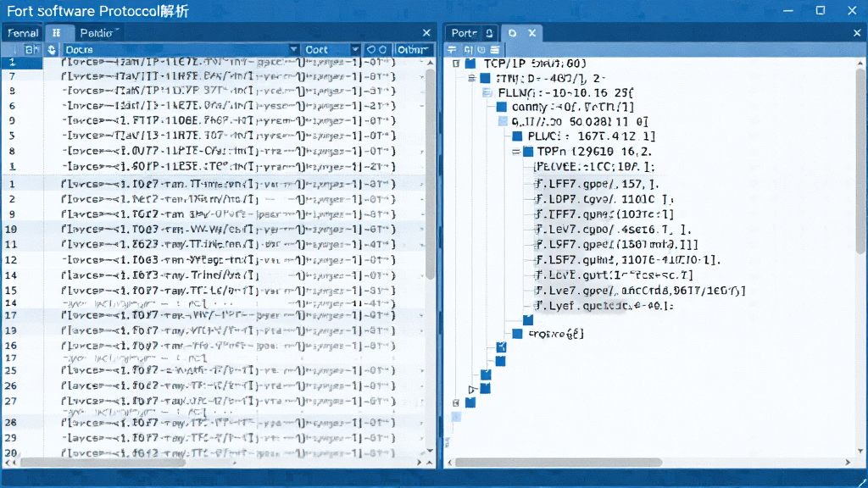
Task: Toggle the expander of the node under TCP/IP
Action: [x=471, y=79]
